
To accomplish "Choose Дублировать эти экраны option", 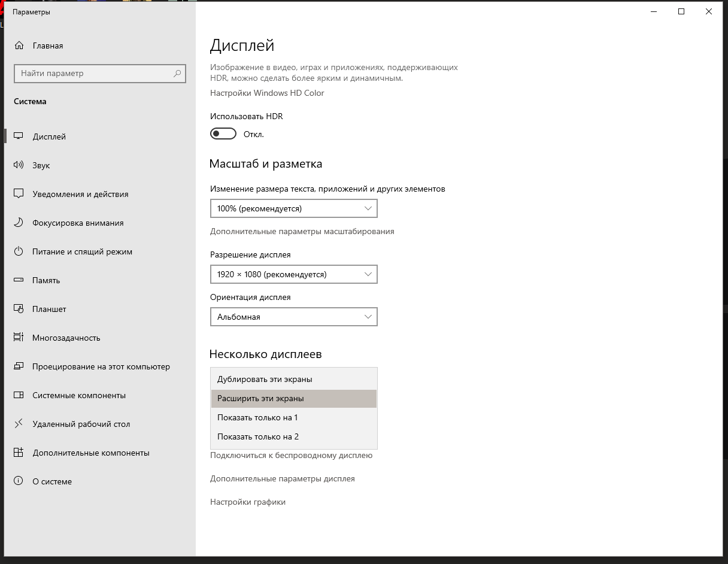I will 294,379.
